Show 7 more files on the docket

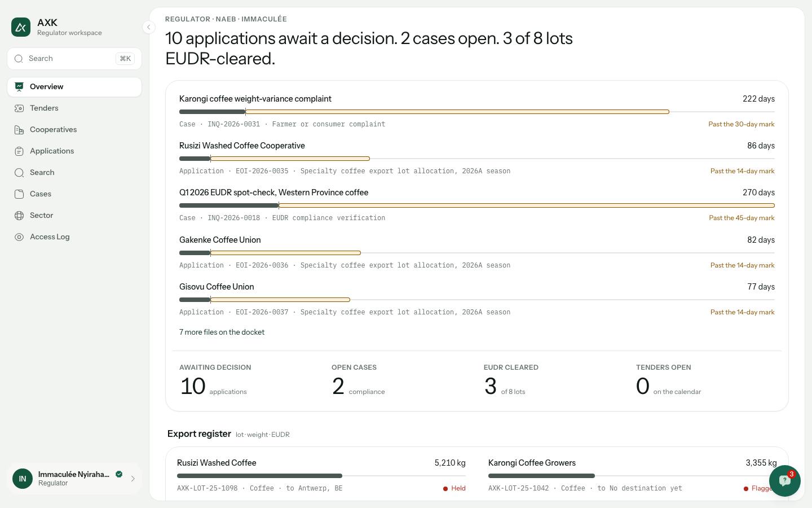tap(222, 332)
